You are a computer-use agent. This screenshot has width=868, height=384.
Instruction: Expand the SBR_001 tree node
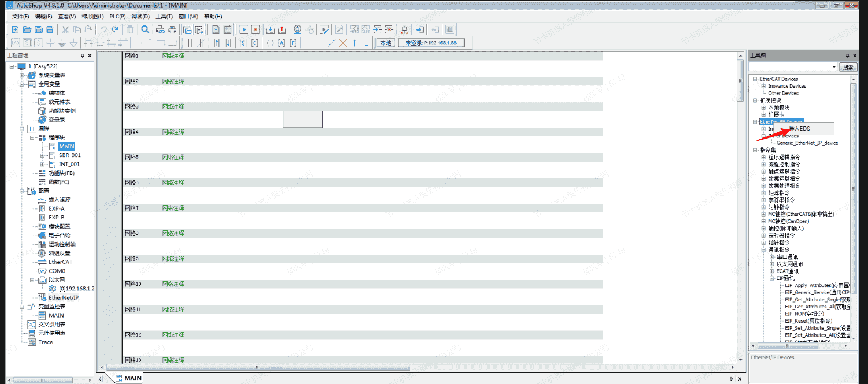click(x=42, y=155)
